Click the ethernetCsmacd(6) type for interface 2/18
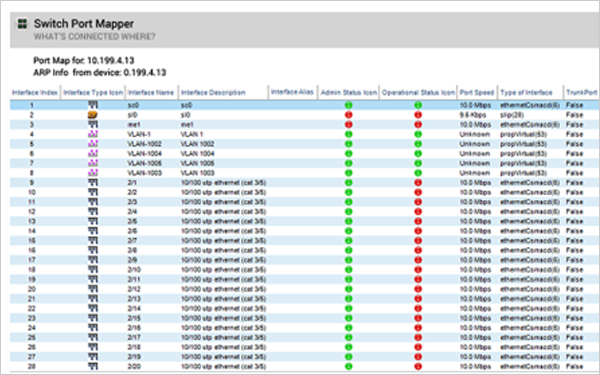Image resolution: width=600 pixels, height=375 pixels. (530, 347)
